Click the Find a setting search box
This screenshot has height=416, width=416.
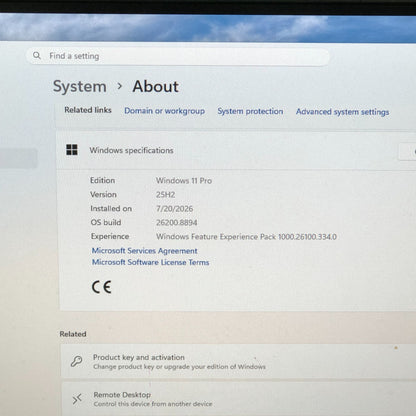[x=178, y=56]
